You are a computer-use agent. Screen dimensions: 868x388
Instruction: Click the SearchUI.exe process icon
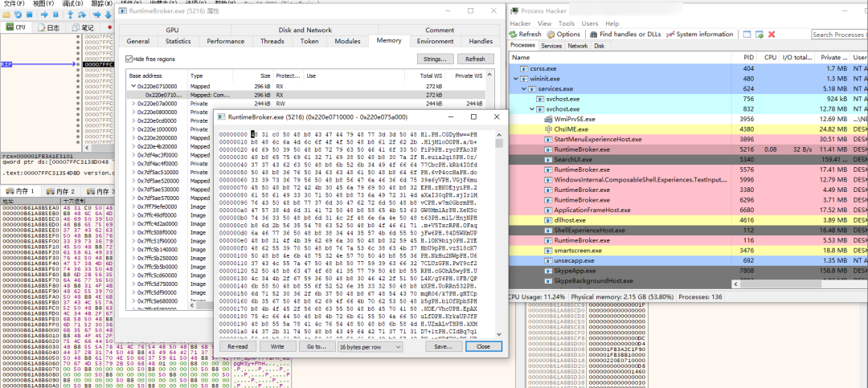[549, 159]
